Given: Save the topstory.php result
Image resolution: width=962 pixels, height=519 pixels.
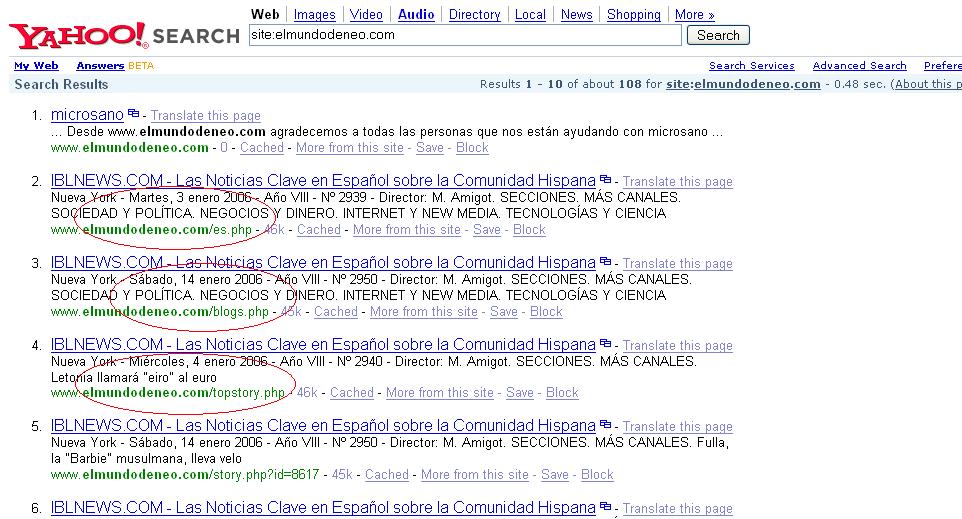Looking at the screenshot, I should coord(520,393).
